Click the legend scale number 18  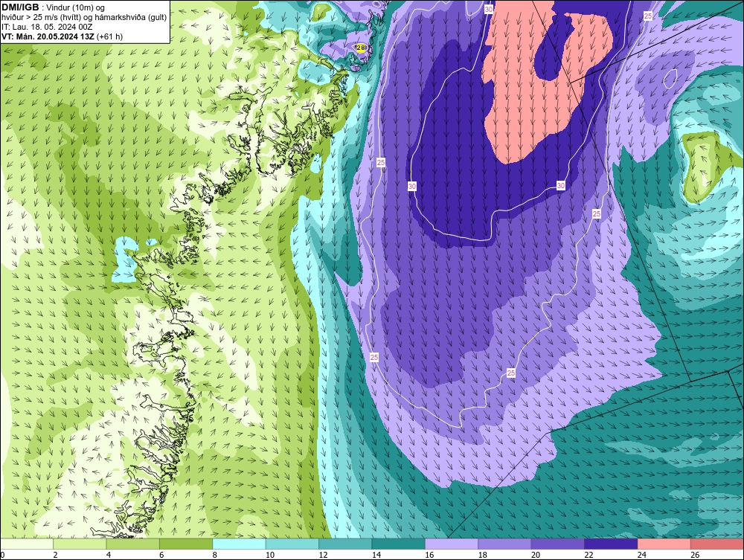(x=483, y=555)
